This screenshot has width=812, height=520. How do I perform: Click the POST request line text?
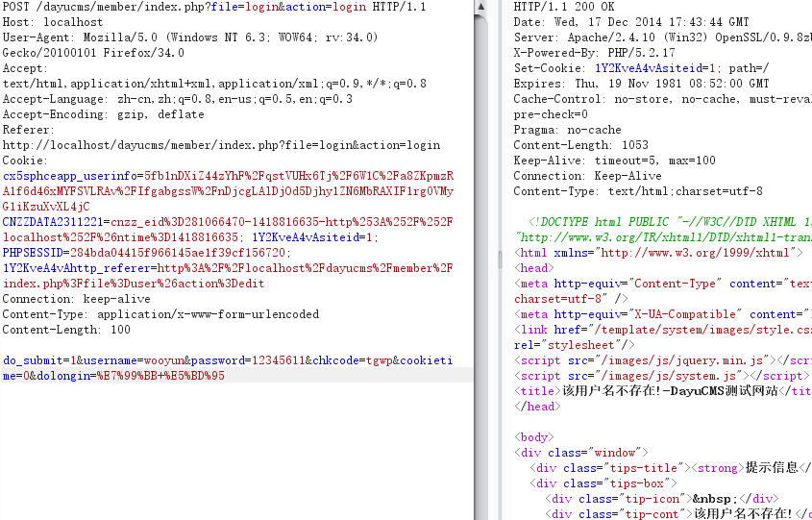[214, 7]
